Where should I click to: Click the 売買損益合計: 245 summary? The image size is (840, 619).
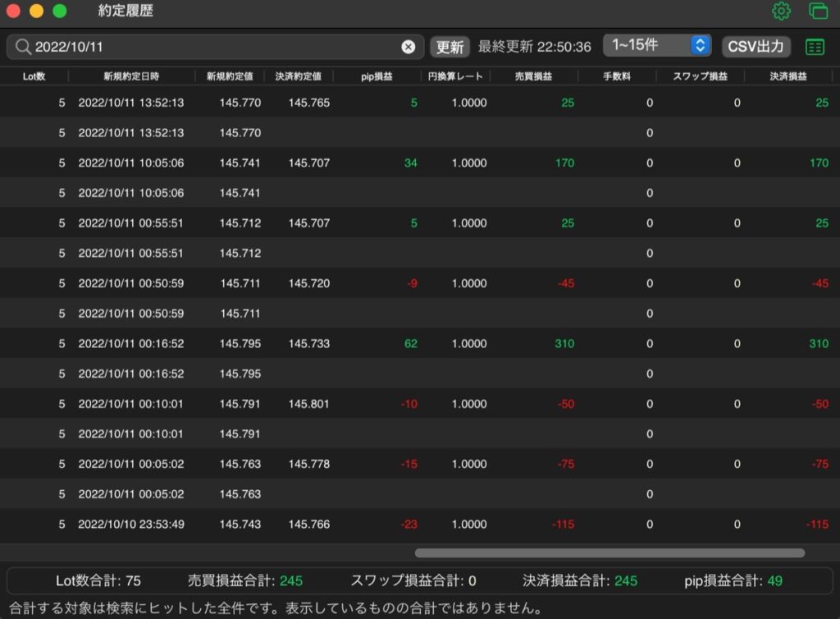click(244, 581)
